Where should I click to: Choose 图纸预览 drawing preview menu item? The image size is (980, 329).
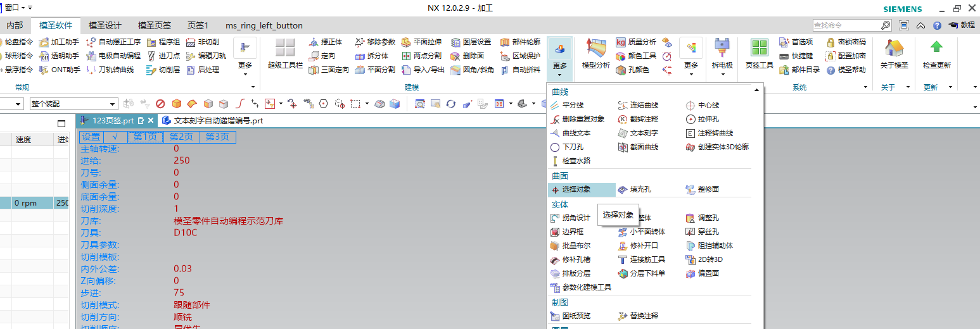tap(570, 316)
